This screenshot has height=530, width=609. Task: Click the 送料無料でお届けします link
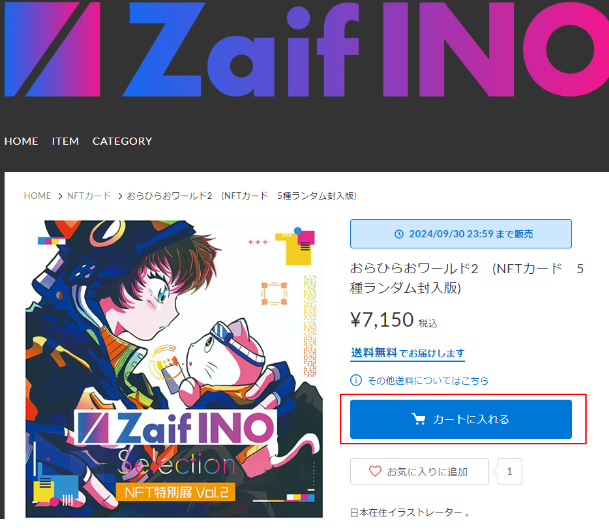(x=407, y=353)
